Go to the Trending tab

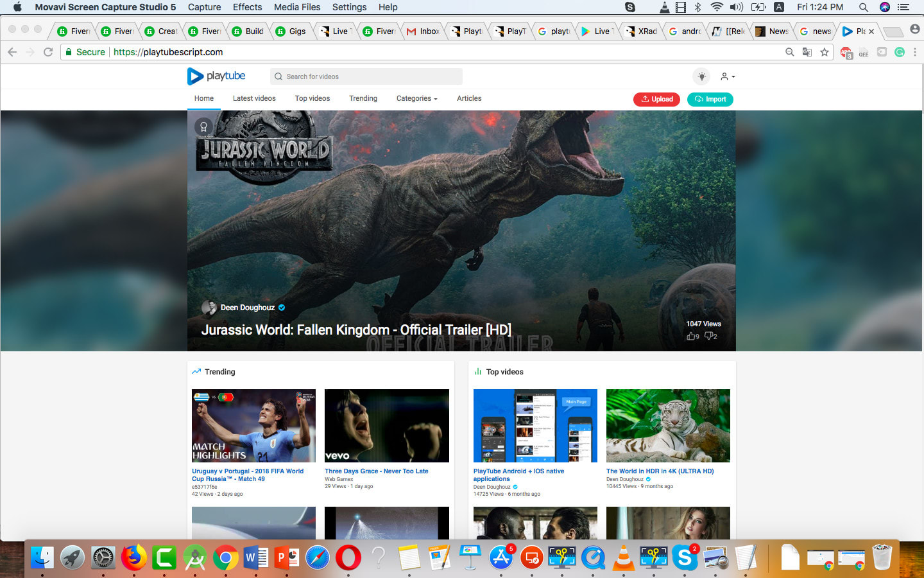(x=363, y=99)
